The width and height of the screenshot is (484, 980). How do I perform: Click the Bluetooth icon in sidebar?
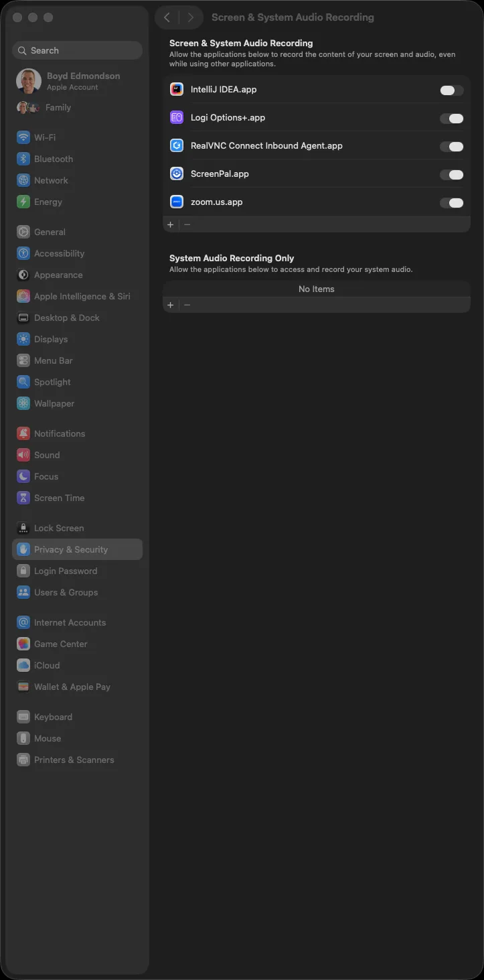pos(23,159)
